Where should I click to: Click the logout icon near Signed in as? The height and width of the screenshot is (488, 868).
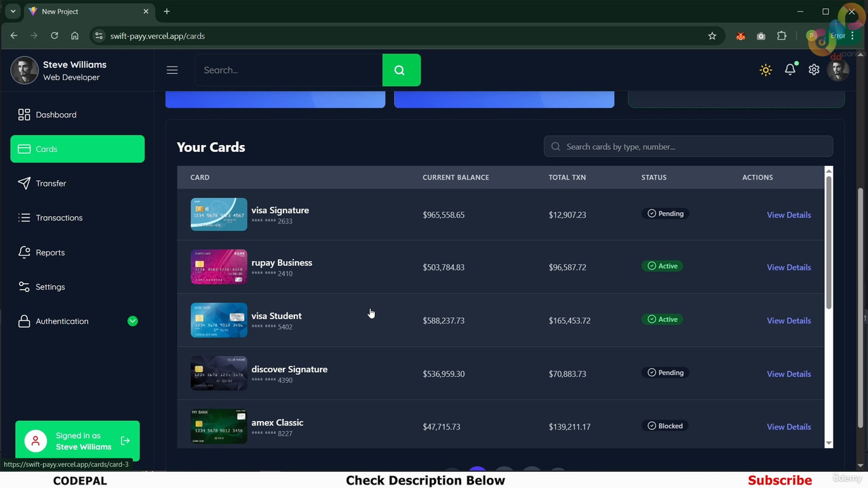coord(125,441)
